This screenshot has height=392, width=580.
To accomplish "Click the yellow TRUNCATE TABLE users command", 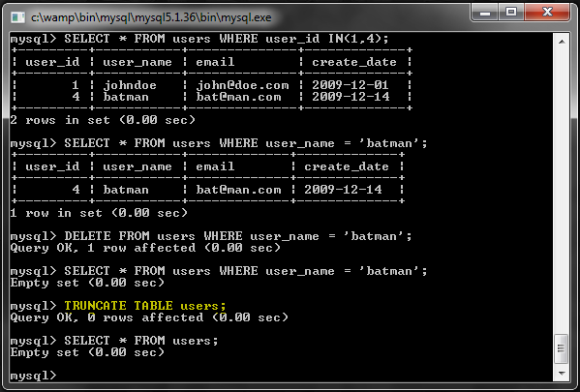I will (144, 306).
